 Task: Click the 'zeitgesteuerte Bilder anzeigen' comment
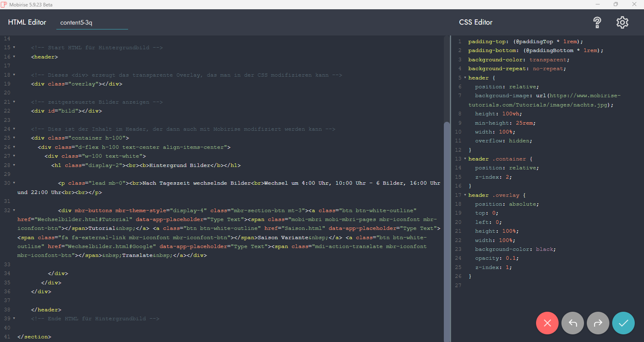(x=97, y=102)
